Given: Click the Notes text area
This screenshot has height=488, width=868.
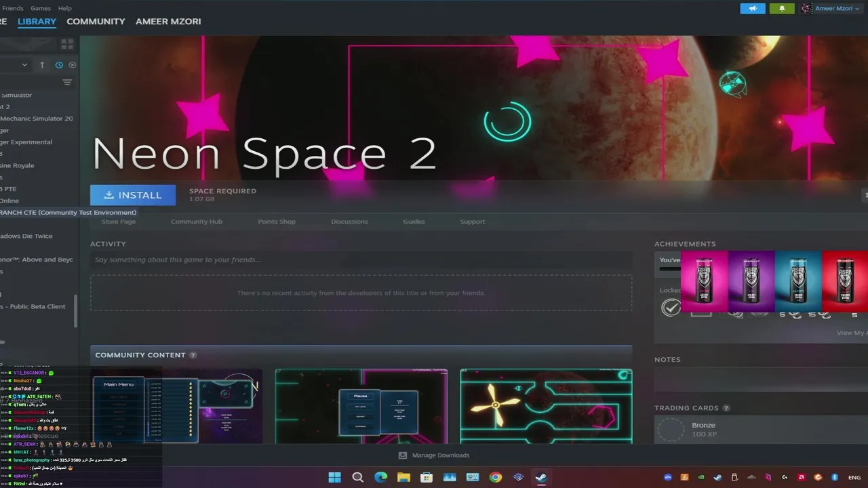Looking at the screenshot, I should pos(761,380).
